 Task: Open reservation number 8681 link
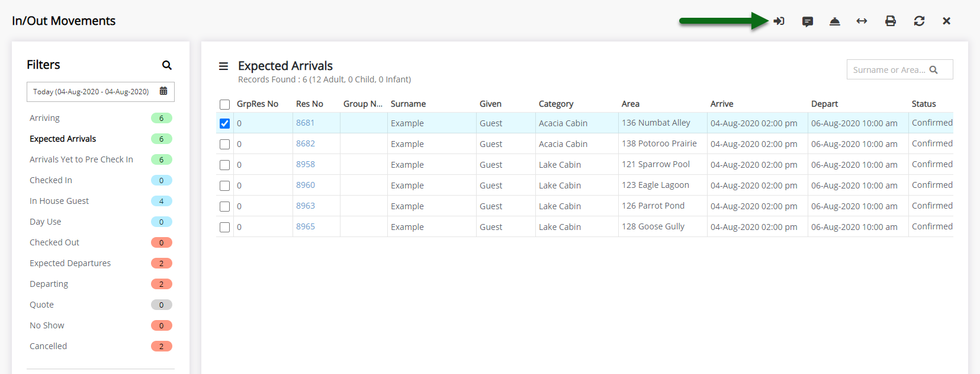[x=306, y=123]
